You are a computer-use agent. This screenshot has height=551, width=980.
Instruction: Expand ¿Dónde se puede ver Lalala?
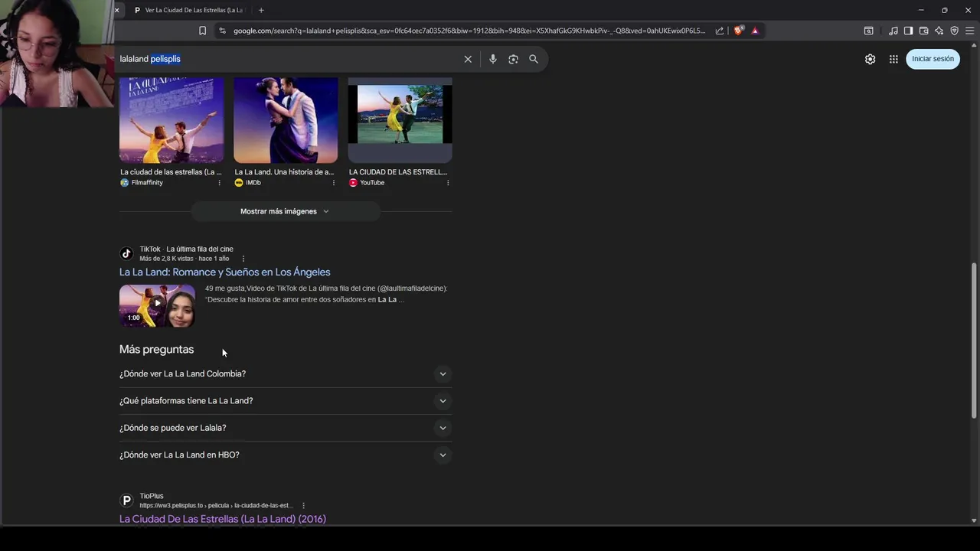pyautogui.click(x=285, y=428)
